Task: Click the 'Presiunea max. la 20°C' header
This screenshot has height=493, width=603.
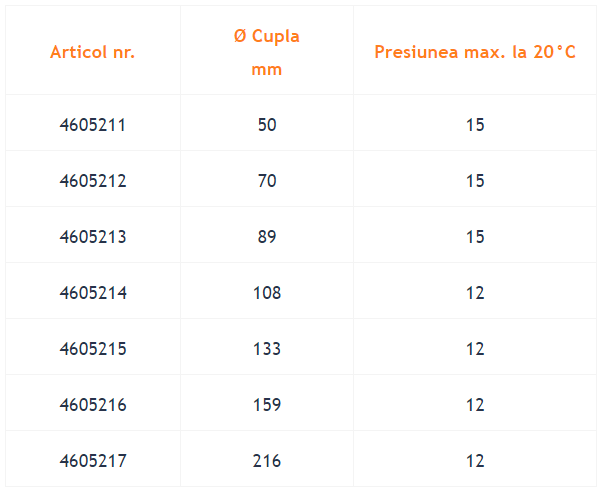Action: coord(475,52)
